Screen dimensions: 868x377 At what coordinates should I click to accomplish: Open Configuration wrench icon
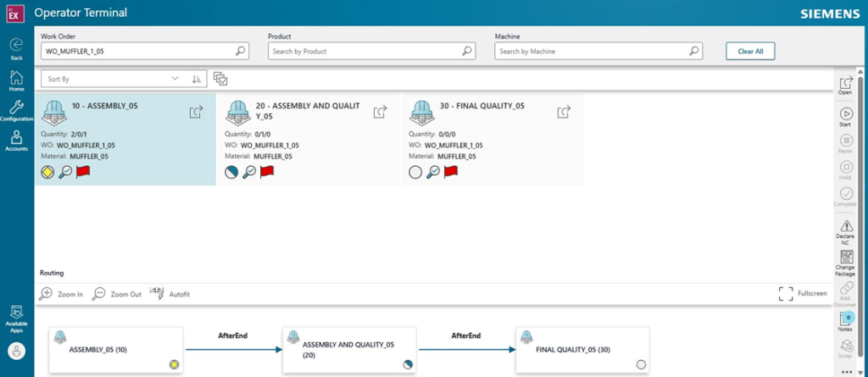[x=16, y=108]
